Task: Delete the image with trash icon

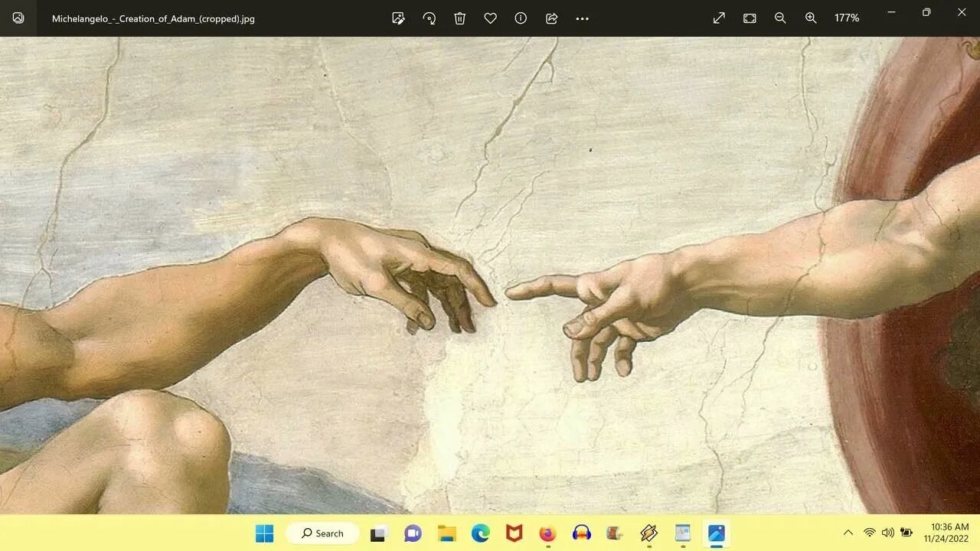Action: coord(459,18)
